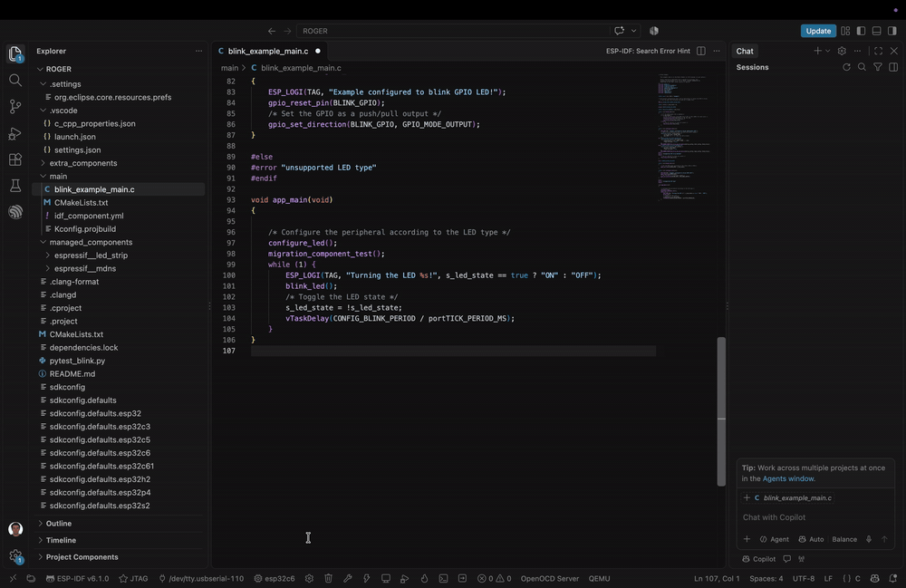906x588 pixels.
Task: Open the Search view in activity bar
Action: (x=15, y=81)
